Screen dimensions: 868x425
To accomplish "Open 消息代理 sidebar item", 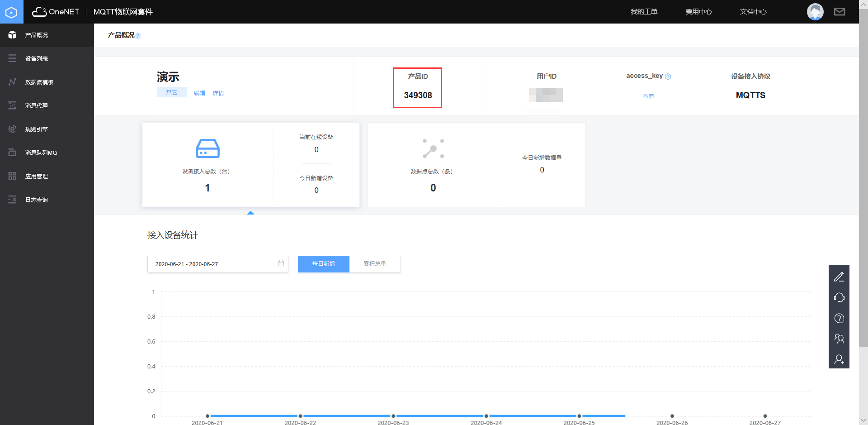I will (47, 105).
